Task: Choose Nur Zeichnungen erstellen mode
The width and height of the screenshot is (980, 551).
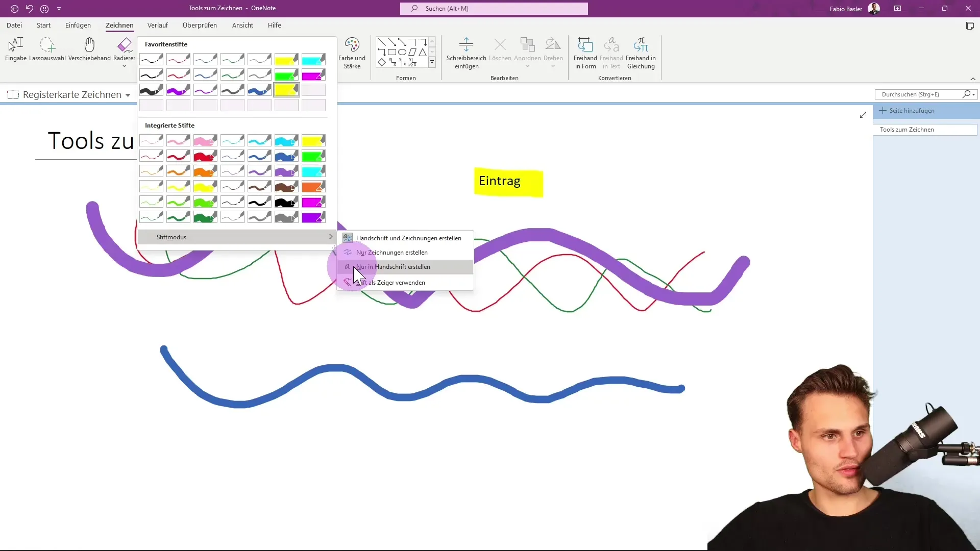Action: [405, 253]
